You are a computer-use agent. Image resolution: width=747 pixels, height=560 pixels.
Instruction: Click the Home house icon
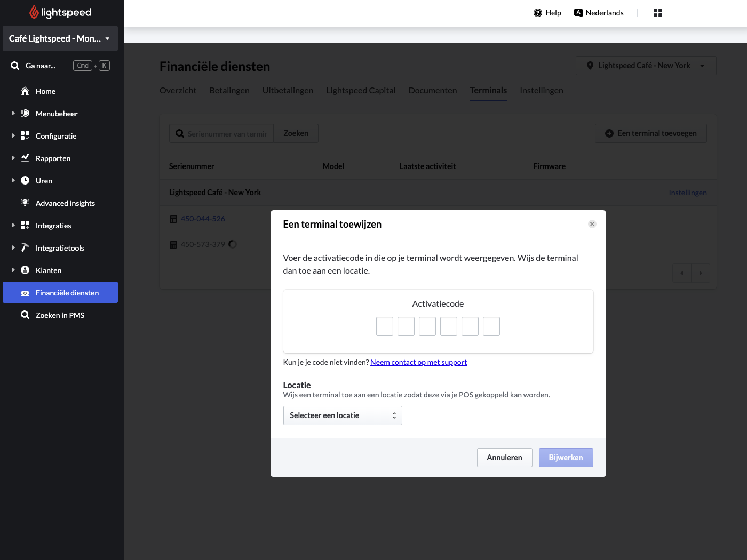(x=25, y=91)
